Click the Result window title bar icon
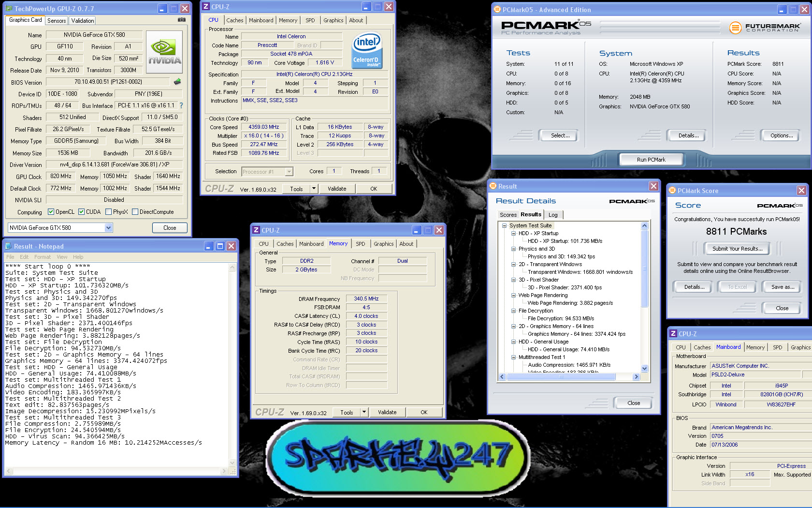Image resolution: width=812 pixels, height=508 pixels. pyautogui.click(x=493, y=186)
